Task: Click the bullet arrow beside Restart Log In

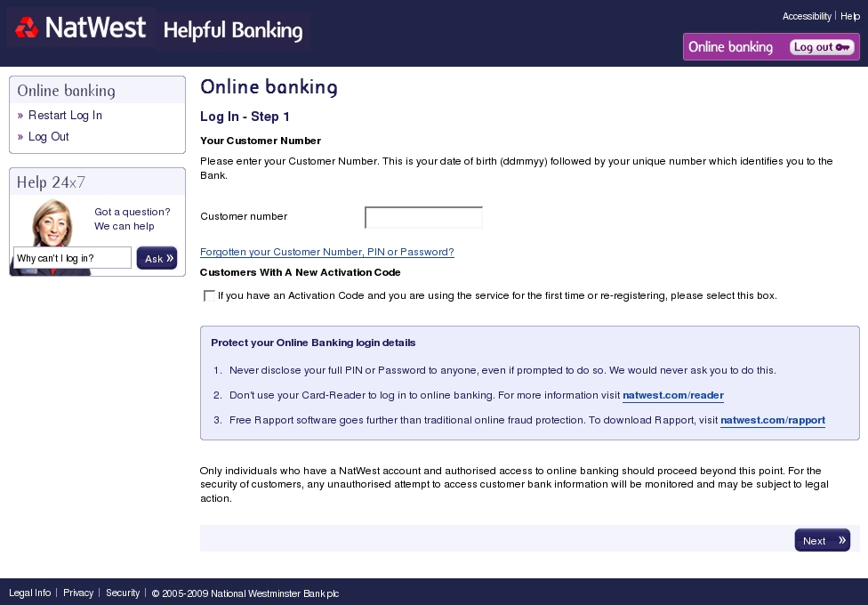Action: coord(20,116)
